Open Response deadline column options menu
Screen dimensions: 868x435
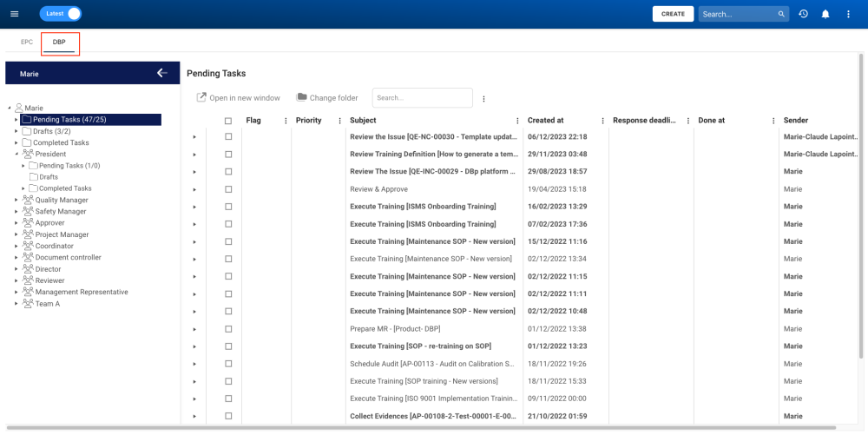pos(688,121)
